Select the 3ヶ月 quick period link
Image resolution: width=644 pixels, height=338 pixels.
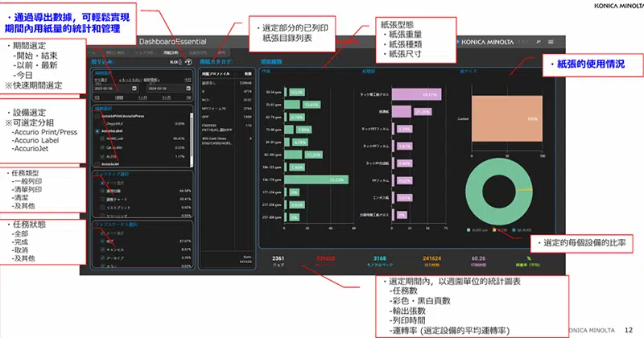[166, 97]
